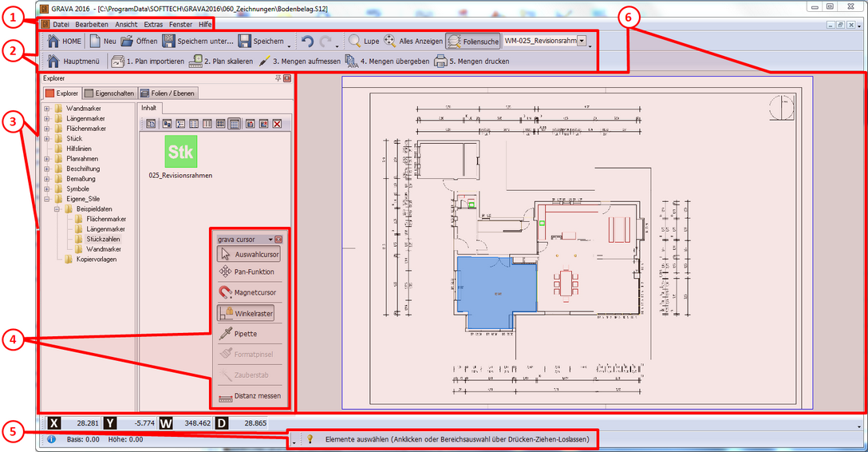868x452 pixels.
Task: Click the Distanz messen tool
Action: pos(250,396)
